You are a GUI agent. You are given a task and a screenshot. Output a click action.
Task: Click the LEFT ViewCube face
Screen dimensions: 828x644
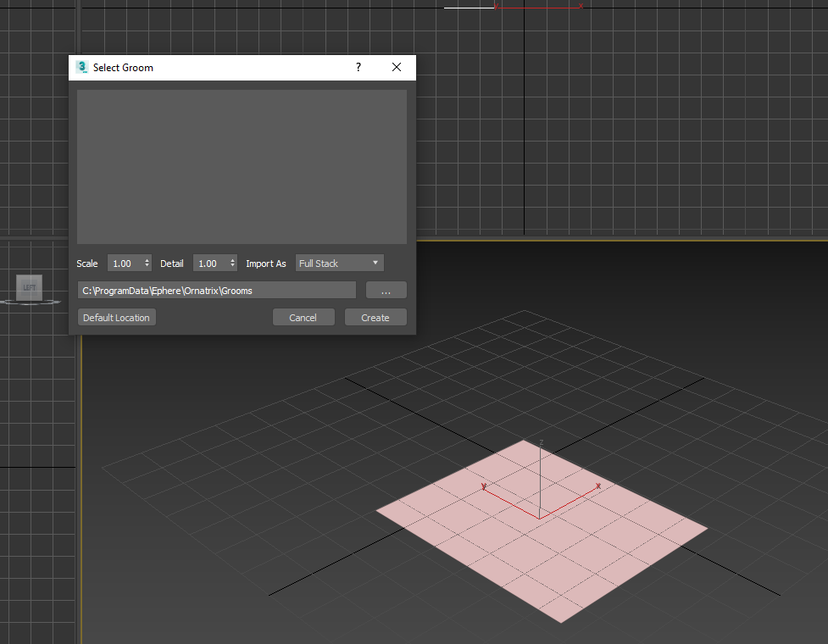click(30, 288)
